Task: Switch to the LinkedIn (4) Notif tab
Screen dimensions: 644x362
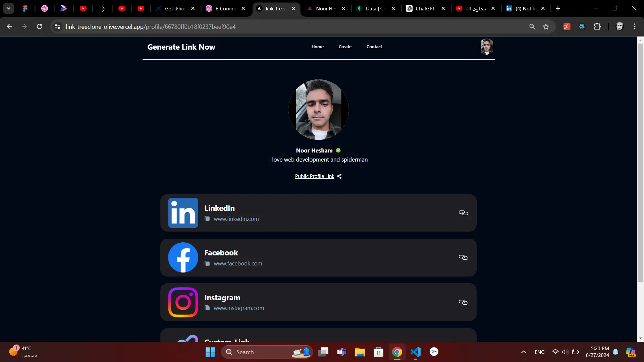Action: tap(526, 9)
